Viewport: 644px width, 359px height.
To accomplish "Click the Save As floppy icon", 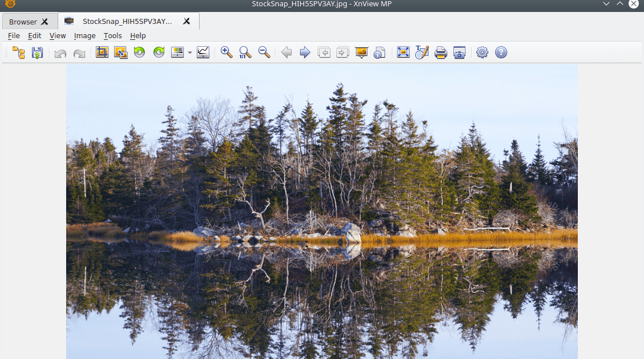I will tap(38, 52).
